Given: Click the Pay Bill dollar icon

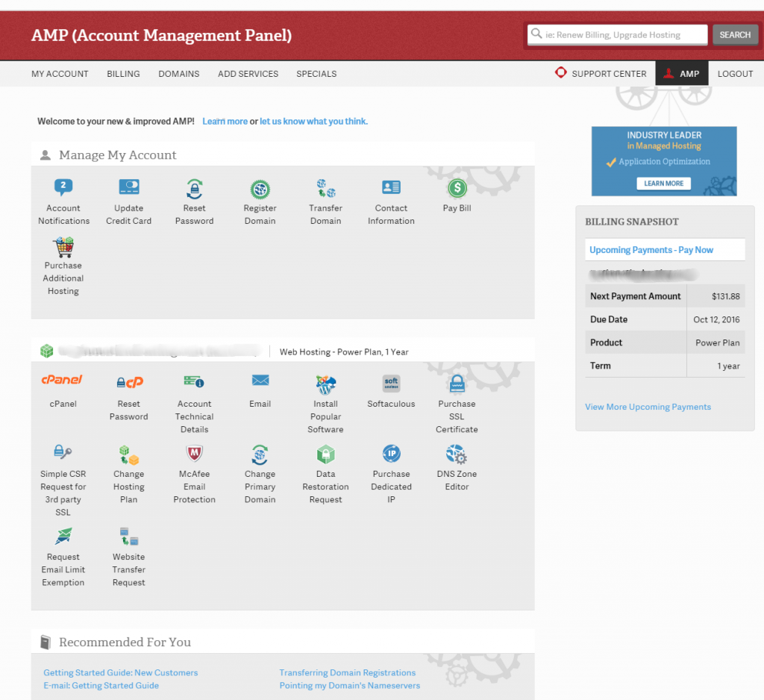Looking at the screenshot, I should point(457,188).
